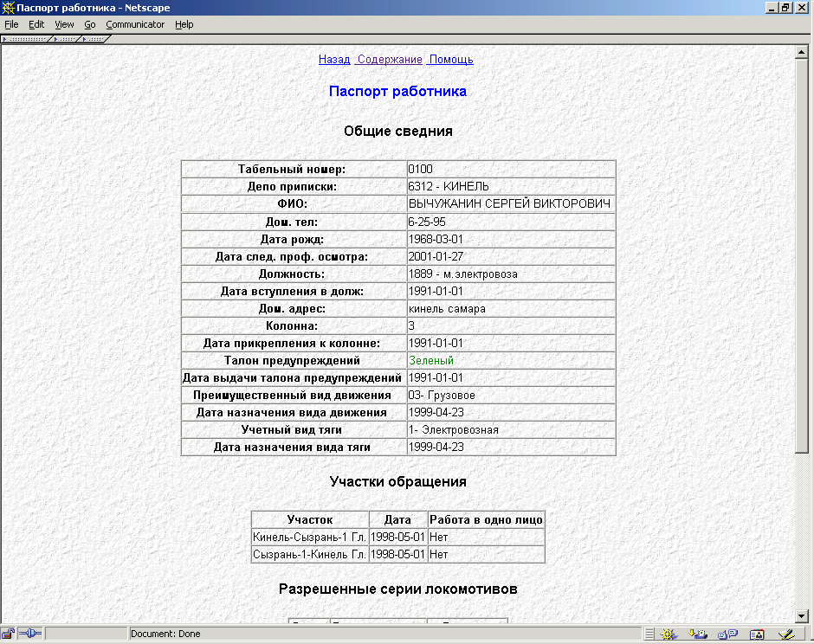Click next exam date 2001-01-27
Screen dimensions: 814x644
(436, 256)
